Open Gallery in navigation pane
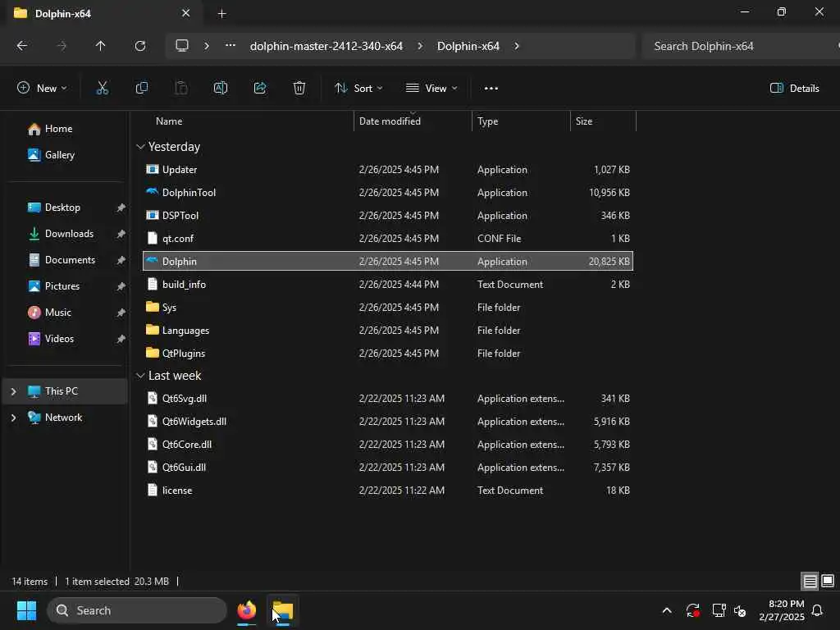The height and width of the screenshot is (630, 840). point(66,155)
